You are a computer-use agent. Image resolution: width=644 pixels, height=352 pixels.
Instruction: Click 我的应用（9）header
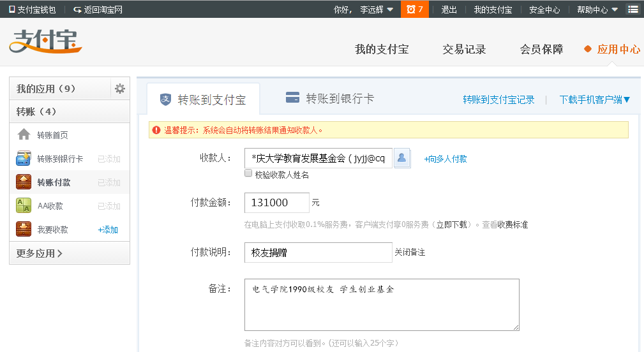(x=60, y=88)
